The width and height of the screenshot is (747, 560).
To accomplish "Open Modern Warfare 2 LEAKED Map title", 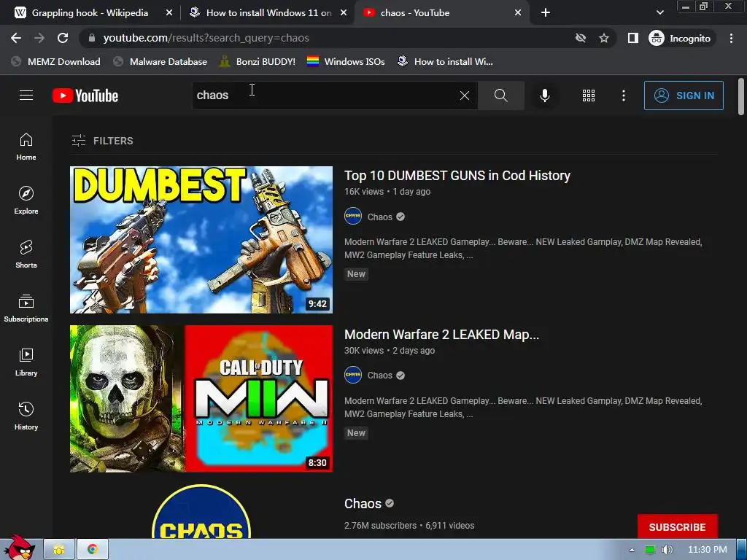I will 441,335.
